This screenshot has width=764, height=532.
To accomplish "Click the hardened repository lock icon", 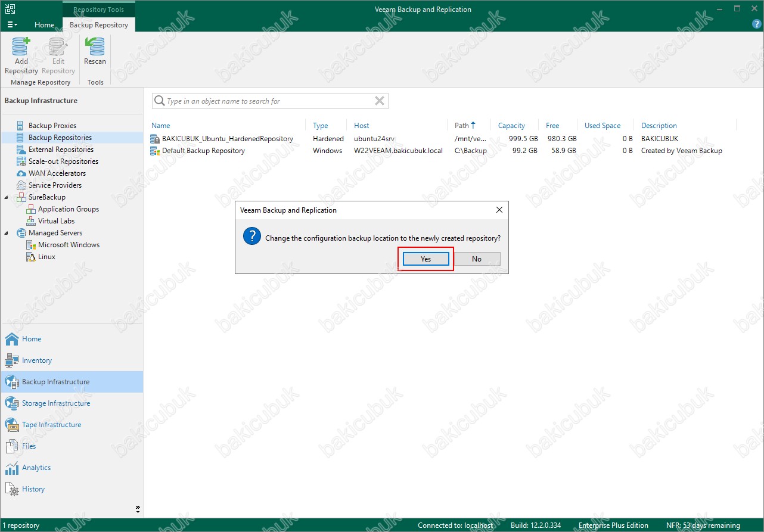I will (x=155, y=139).
